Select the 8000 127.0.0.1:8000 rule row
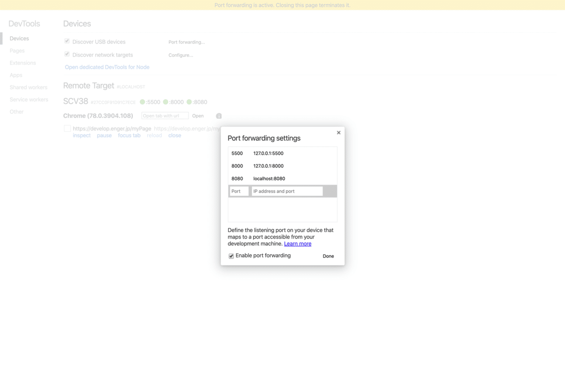Screen dimensions: 565x392 (x=282, y=166)
